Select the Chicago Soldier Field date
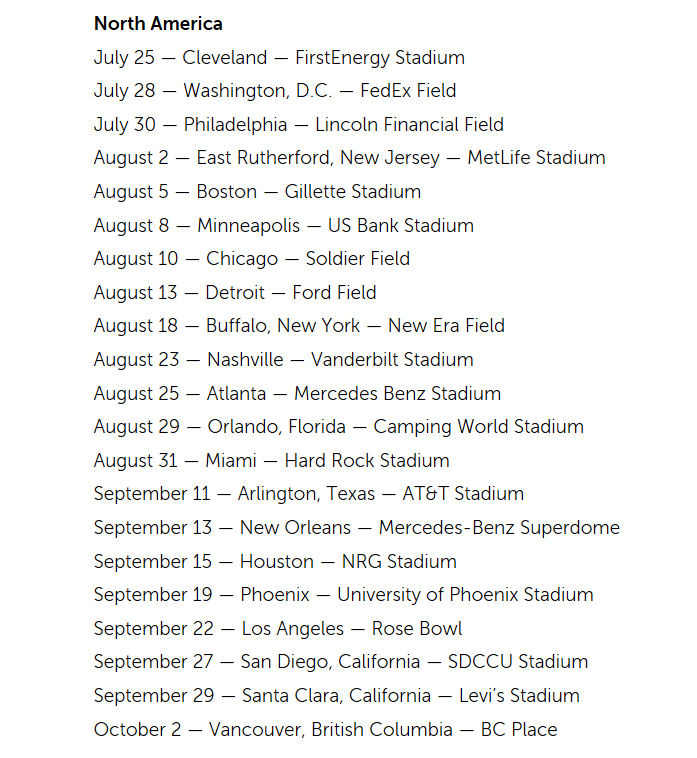 coord(252,259)
